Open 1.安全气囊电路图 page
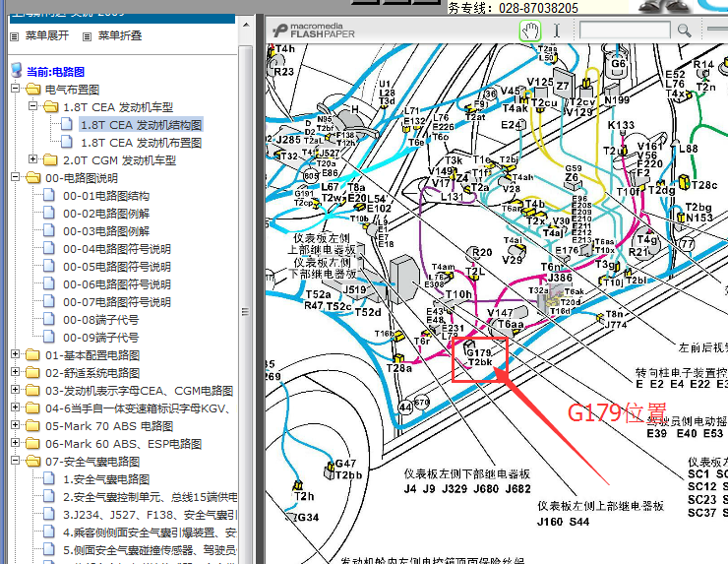The width and height of the screenshot is (728, 564). (106, 479)
